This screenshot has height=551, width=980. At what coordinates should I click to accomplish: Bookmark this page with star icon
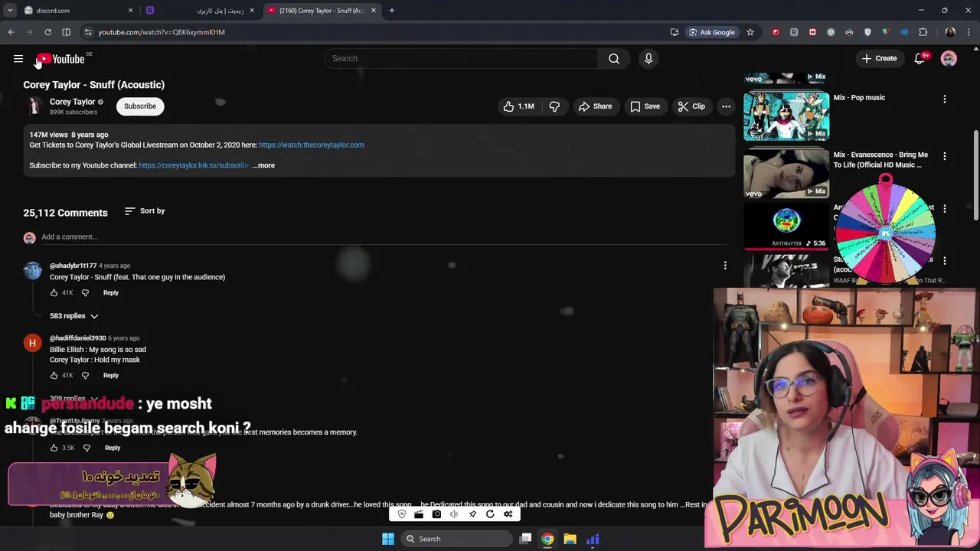(750, 32)
